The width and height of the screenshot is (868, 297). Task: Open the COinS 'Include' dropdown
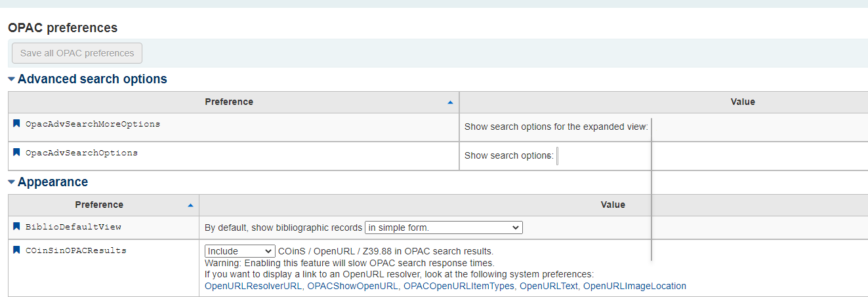tap(239, 251)
